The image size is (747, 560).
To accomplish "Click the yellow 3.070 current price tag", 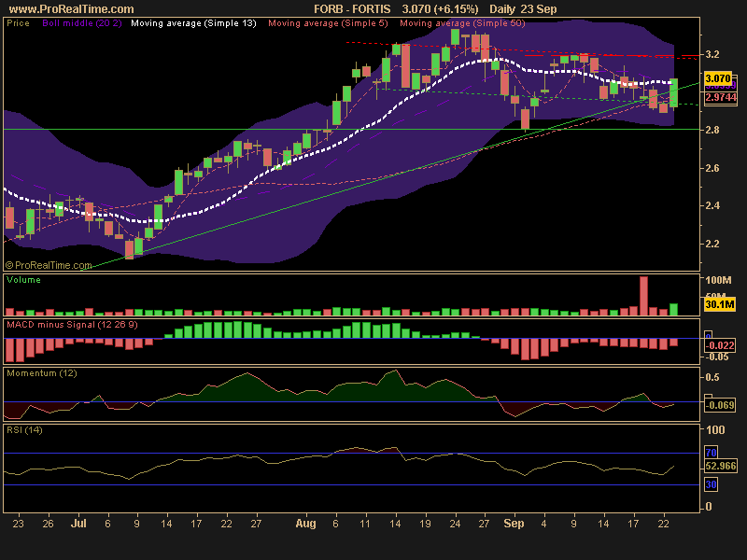I will tap(718, 78).
